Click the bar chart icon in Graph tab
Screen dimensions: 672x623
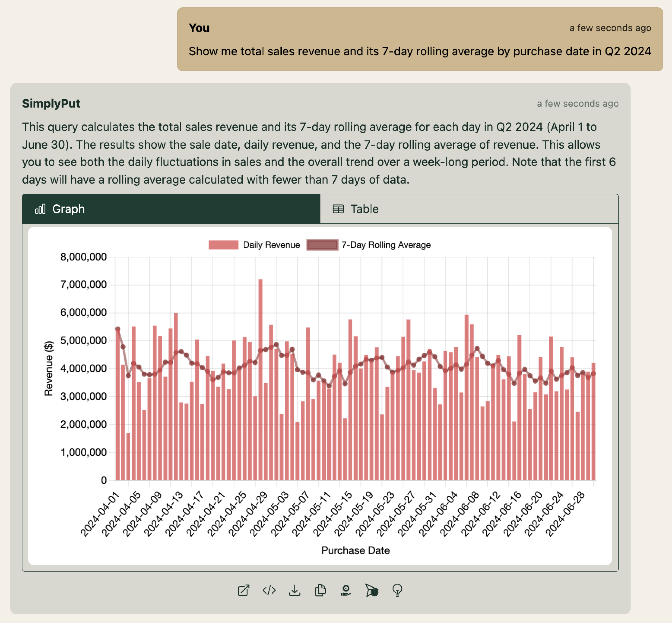point(40,209)
